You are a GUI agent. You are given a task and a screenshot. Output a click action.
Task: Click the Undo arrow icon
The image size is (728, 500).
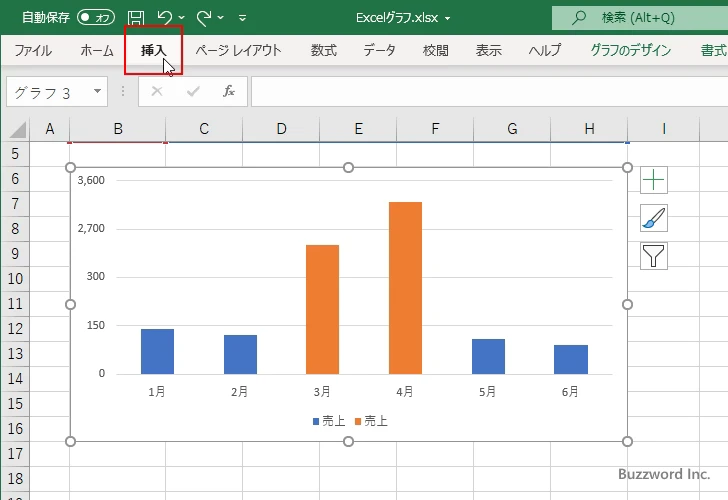164,17
